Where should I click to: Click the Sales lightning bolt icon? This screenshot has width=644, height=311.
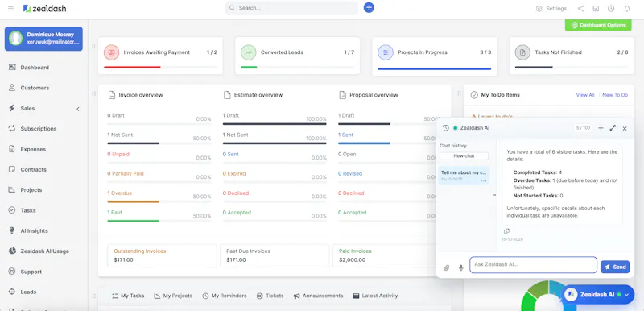(12, 108)
